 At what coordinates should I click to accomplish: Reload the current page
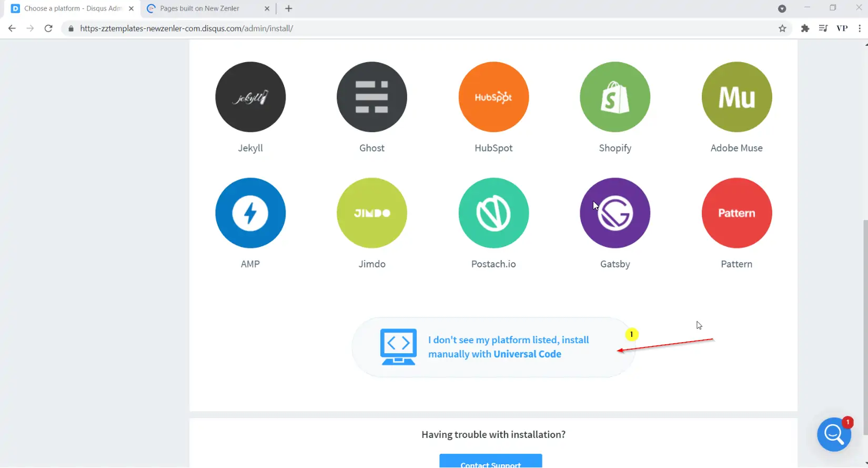[x=48, y=28]
